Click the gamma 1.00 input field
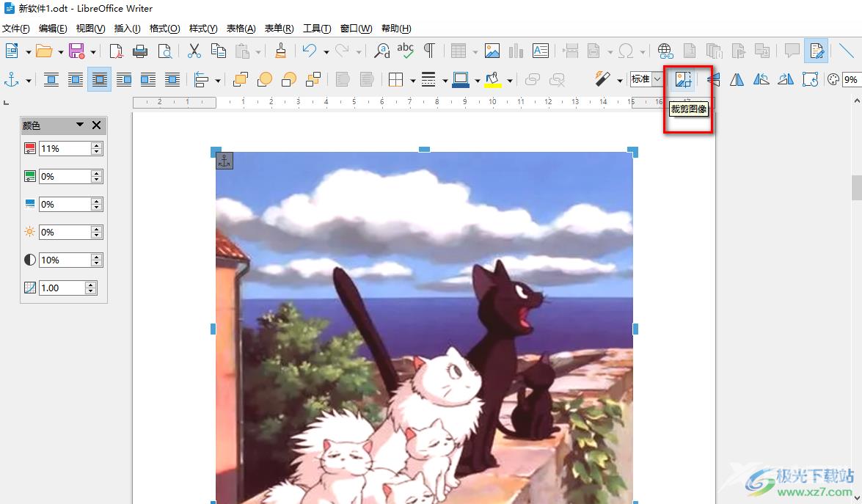Image resolution: width=862 pixels, height=504 pixels. 62,288
